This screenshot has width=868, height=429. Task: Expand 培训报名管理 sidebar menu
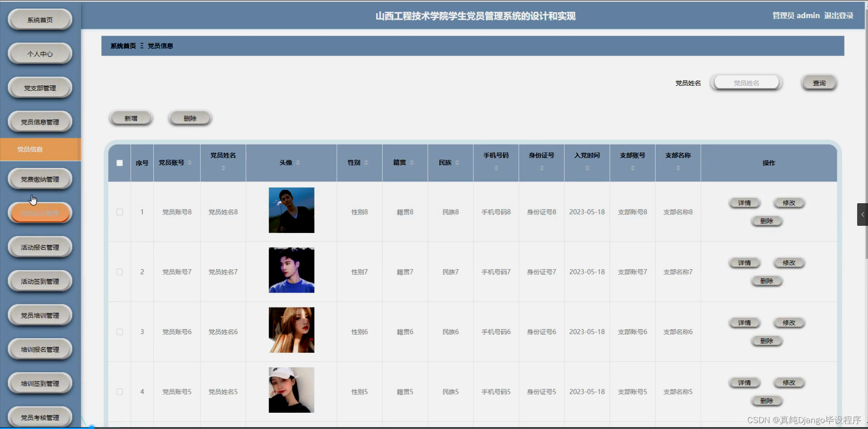[40, 350]
